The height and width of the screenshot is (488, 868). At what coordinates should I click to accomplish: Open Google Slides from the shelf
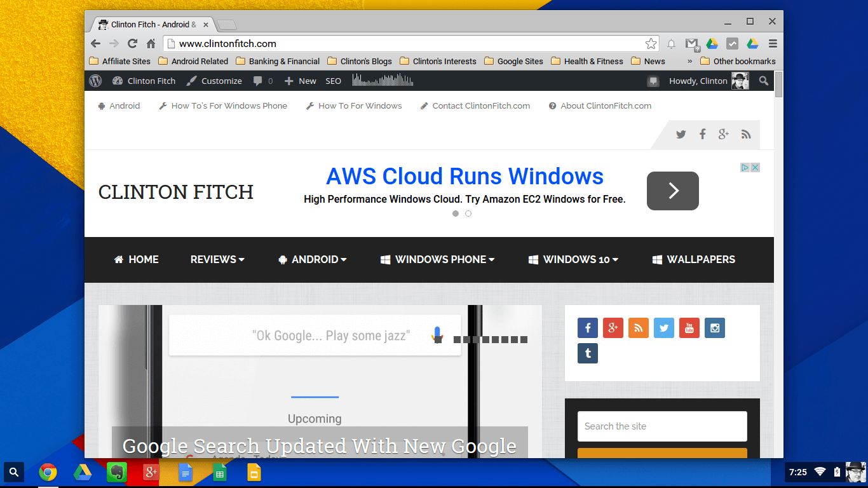[254, 472]
